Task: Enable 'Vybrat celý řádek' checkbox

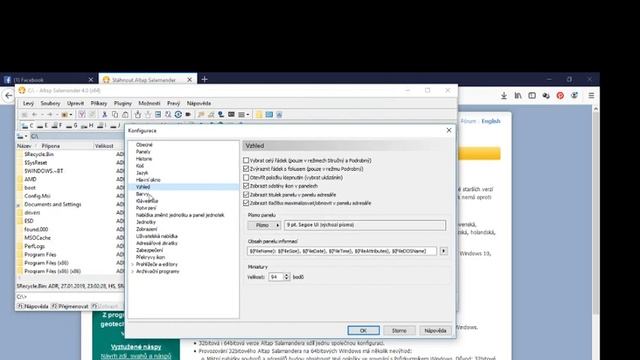Action: tap(246, 160)
